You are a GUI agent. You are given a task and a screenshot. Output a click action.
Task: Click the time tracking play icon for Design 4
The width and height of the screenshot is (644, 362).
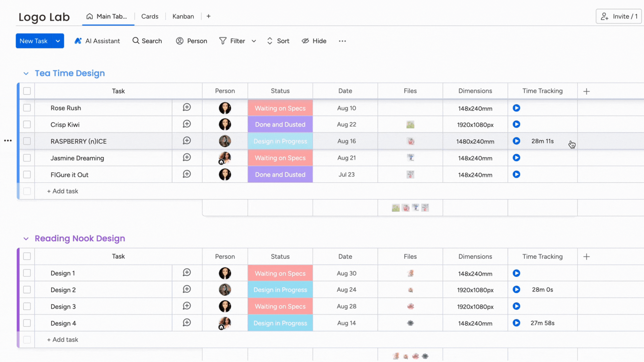tap(516, 323)
